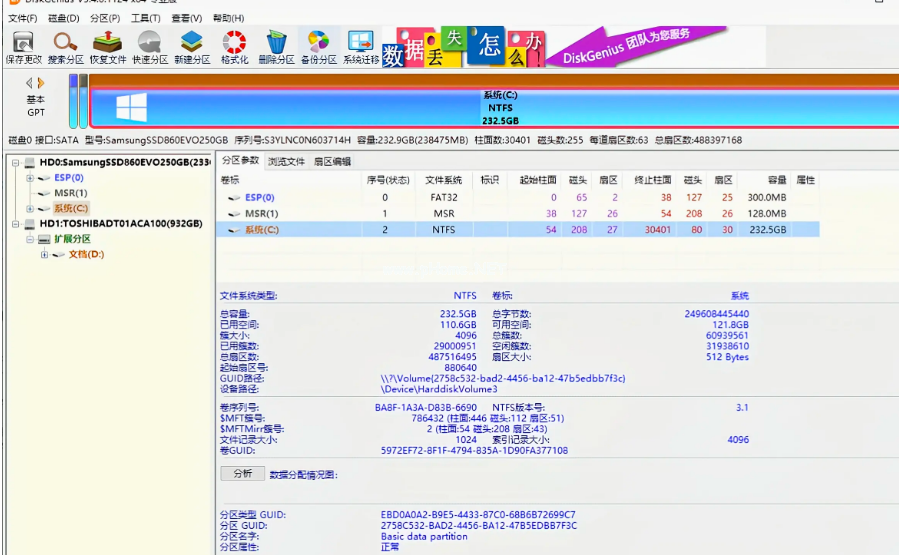
Task: Open the 分区(P) menu
Action: pyautogui.click(x=104, y=18)
